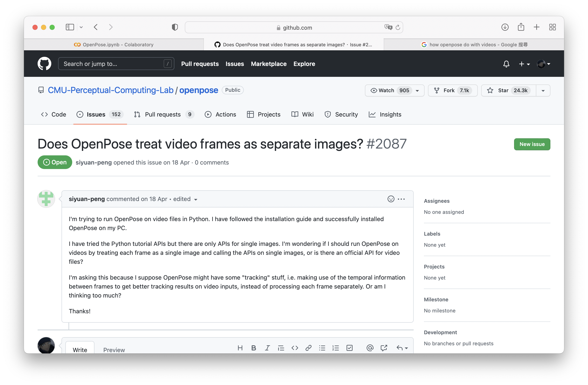The height and width of the screenshot is (385, 588).
Task: Insert code formatting
Action: 295,348
